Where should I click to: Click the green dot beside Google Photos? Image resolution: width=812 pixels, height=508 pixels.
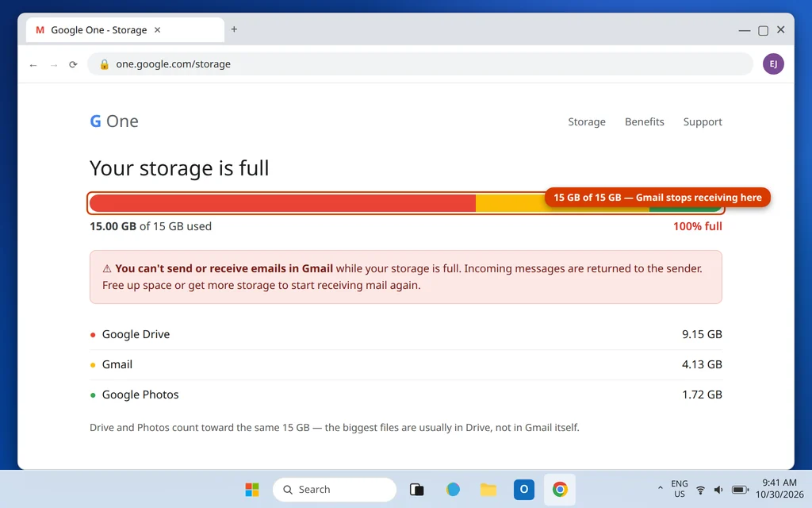tap(93, 395)
